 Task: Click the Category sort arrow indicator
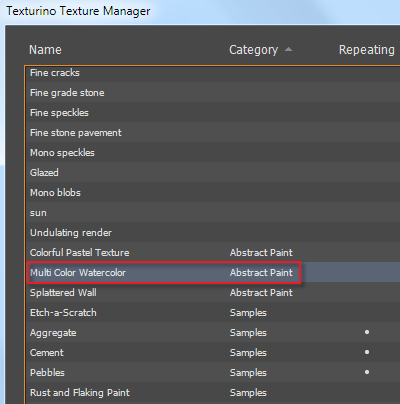tap(289, 49)
